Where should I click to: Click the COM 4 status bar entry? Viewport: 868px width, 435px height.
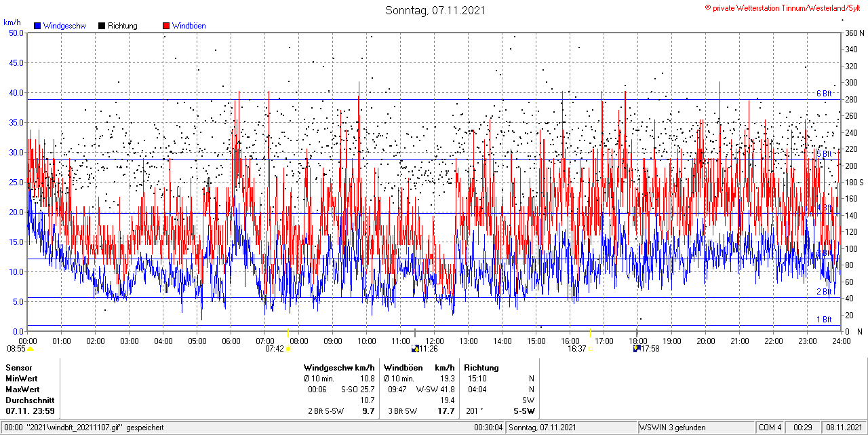coord(770,428)
